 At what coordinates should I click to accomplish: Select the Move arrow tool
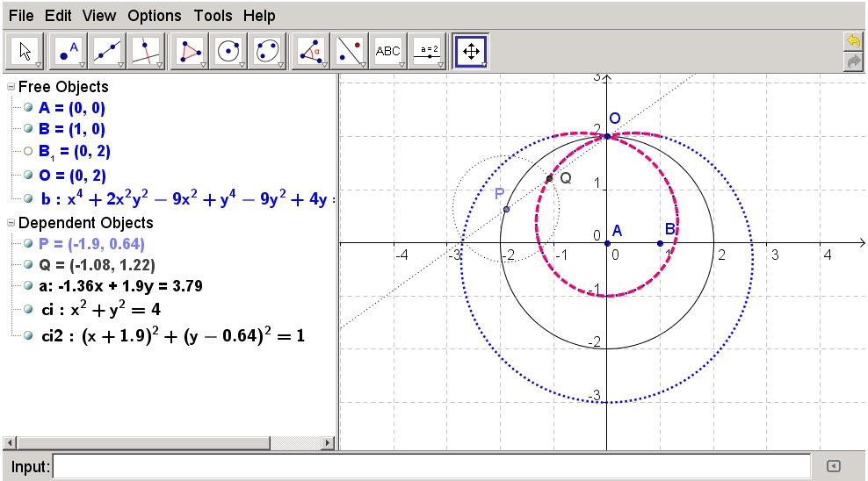[x=25, y=52]
